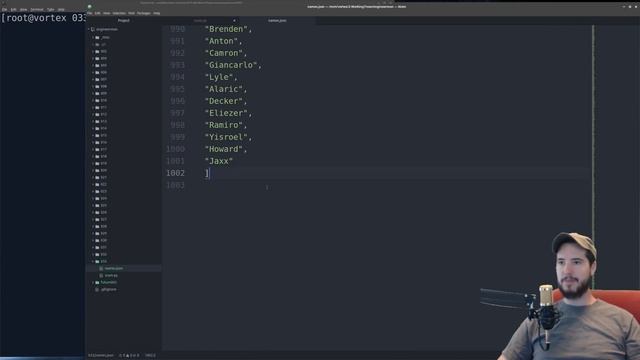Switch to the names.json editor tab
The height and width of the screenshot is (360, 640).
277,20
